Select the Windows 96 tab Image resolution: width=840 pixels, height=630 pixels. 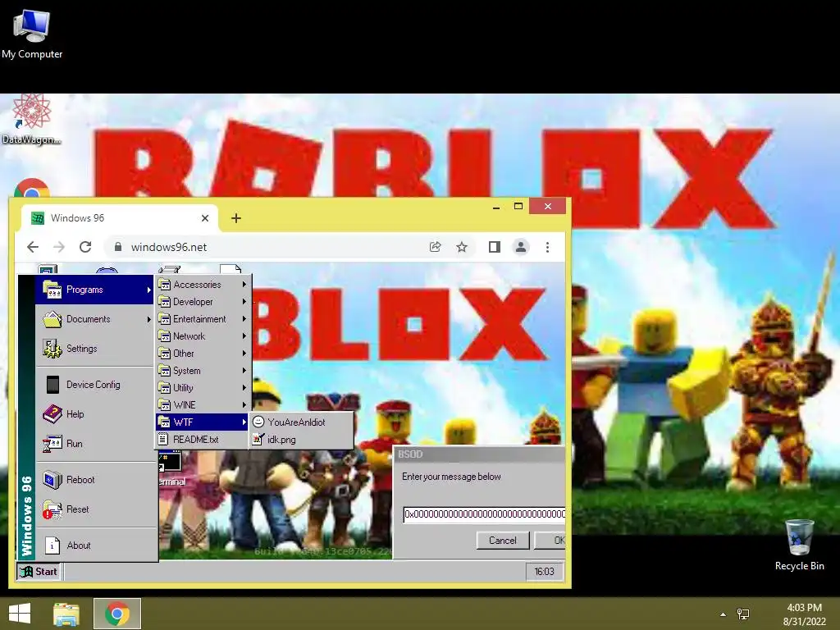(x=119, y=218)
